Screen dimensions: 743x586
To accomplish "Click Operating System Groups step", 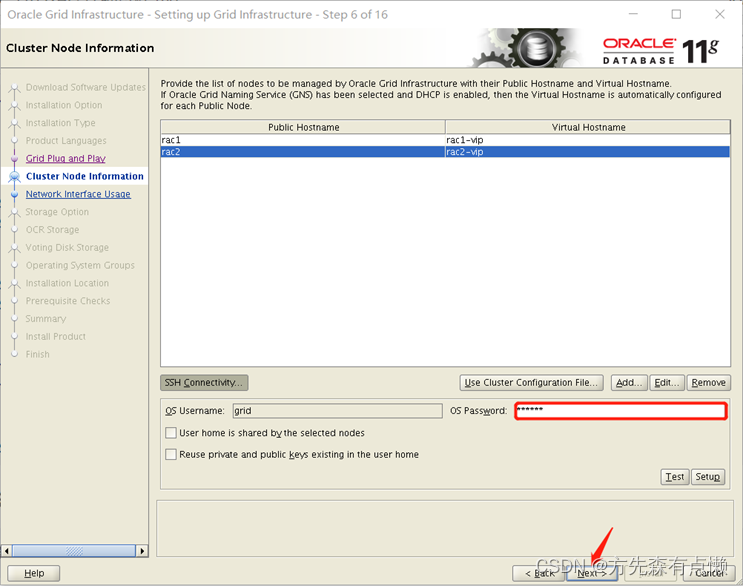I will [x=80, y=265].
